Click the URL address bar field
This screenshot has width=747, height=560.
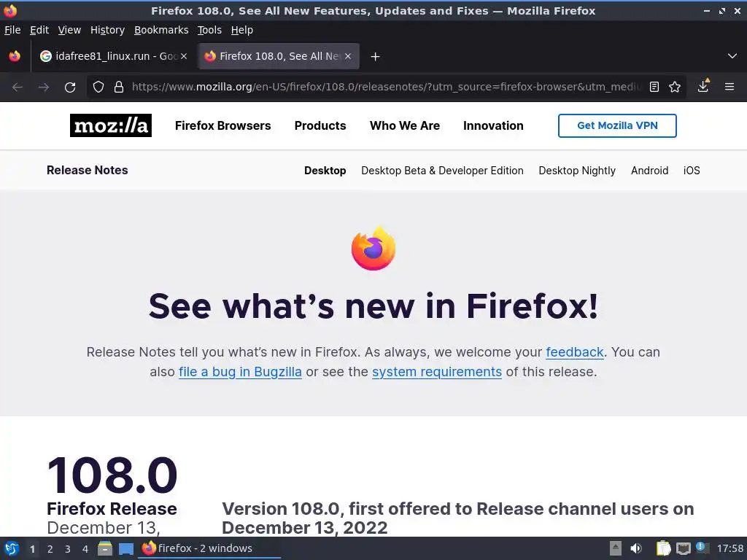[x=386, y=87]
